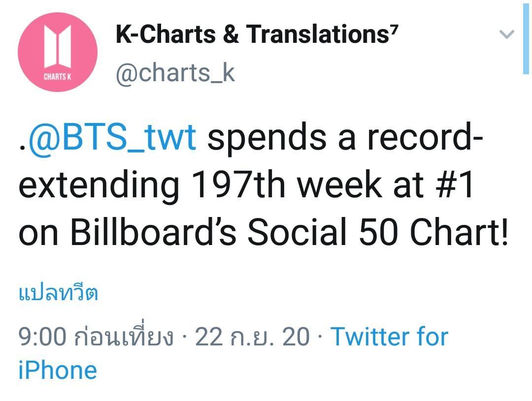This screenshot has height=401, width=532.
Task: Open the @charts_k handle
Action: coord(175,72)
